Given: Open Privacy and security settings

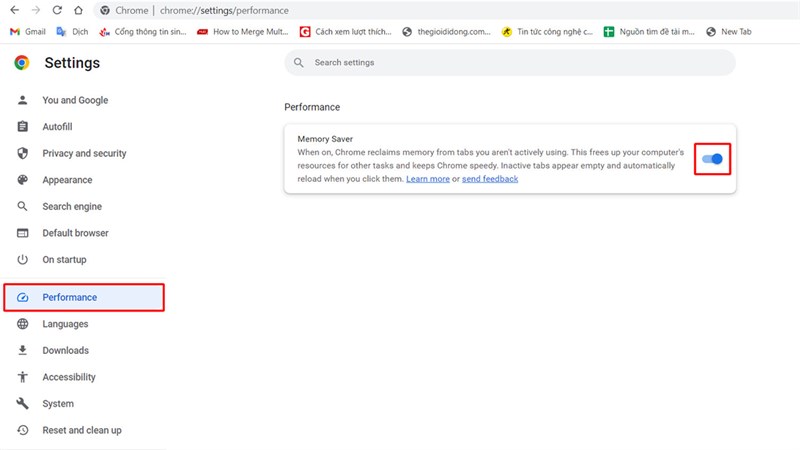Looking at the screenshot, I should [x=84, y=153].
